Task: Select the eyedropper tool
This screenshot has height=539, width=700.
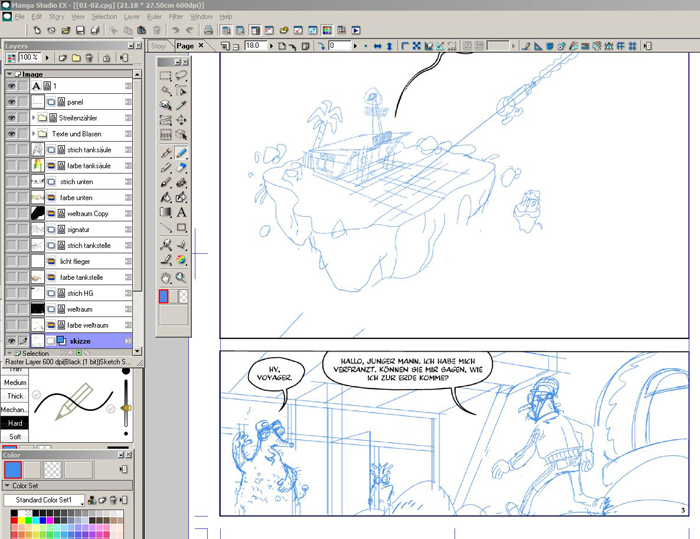Action: pos(181,105)
